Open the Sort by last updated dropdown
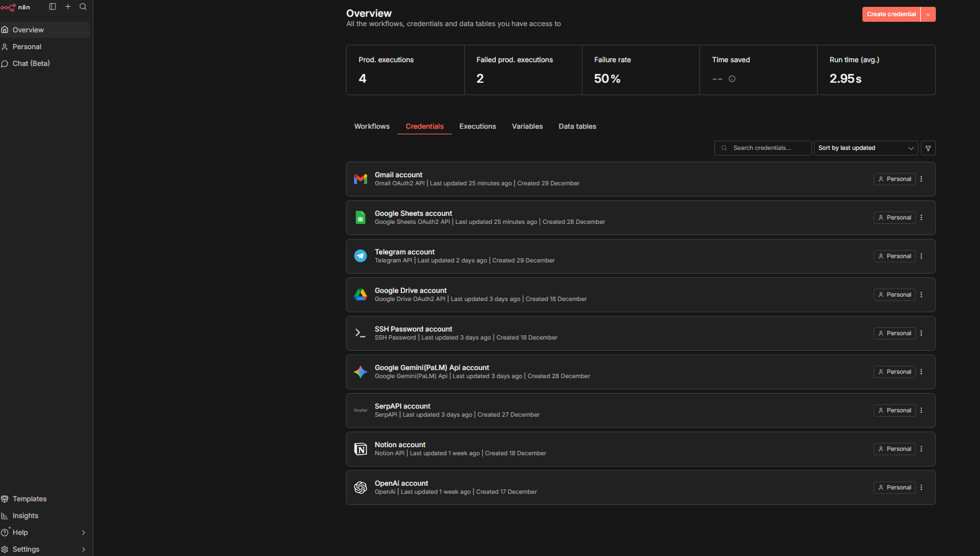Screen dimensions: 980x556 click(865, 148)
